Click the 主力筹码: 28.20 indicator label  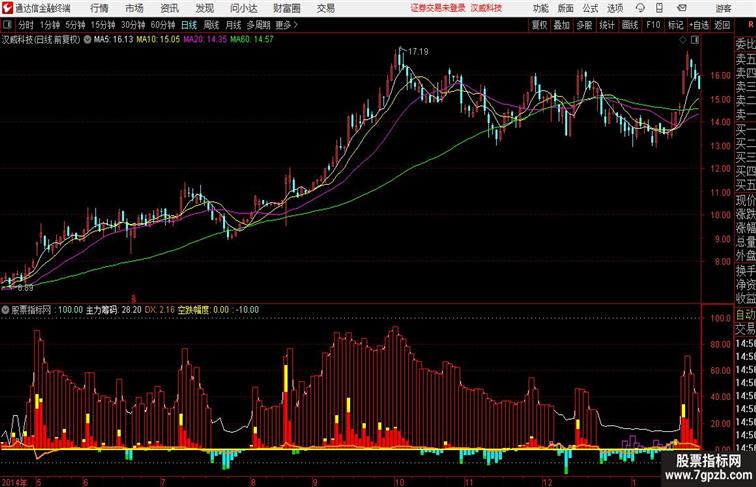(x=114, y=310)
